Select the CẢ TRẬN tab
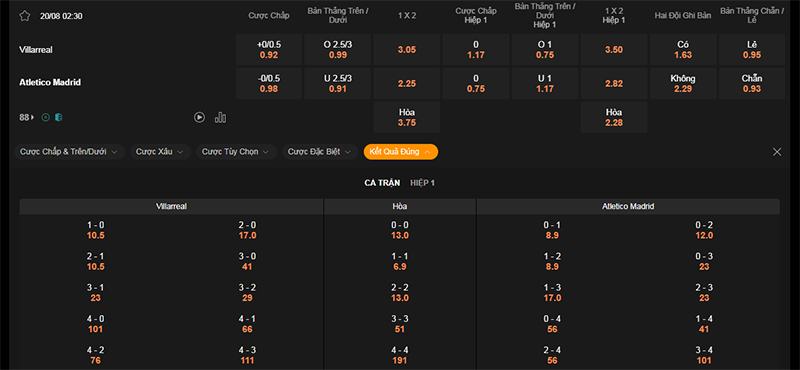Viewport: 800px width, 370px height. [382, 183]
